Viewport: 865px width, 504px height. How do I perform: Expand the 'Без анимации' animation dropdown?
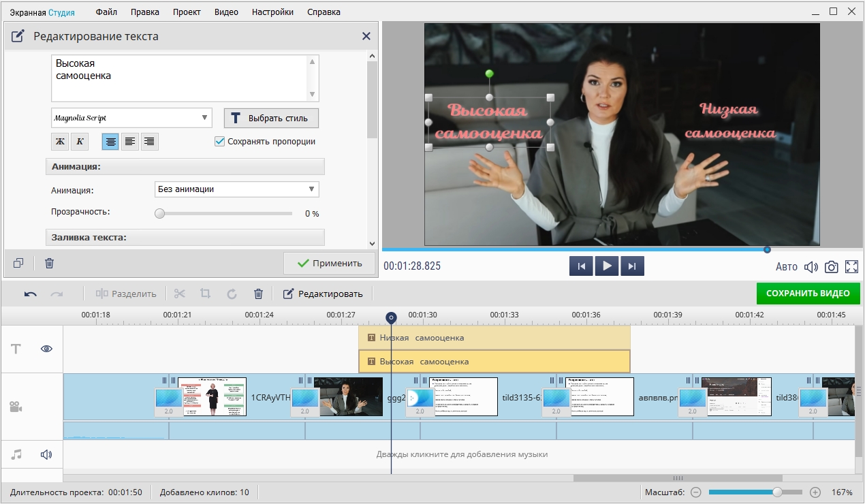click(236, 189)
